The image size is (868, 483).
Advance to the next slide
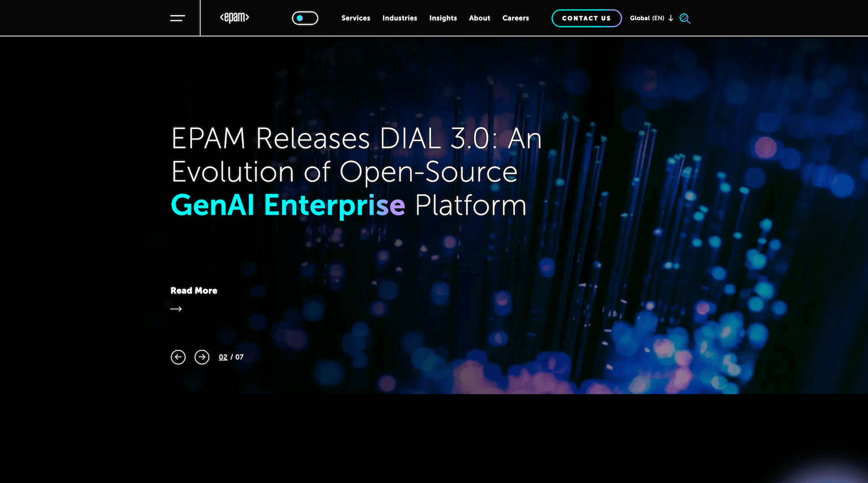[202, 357]
